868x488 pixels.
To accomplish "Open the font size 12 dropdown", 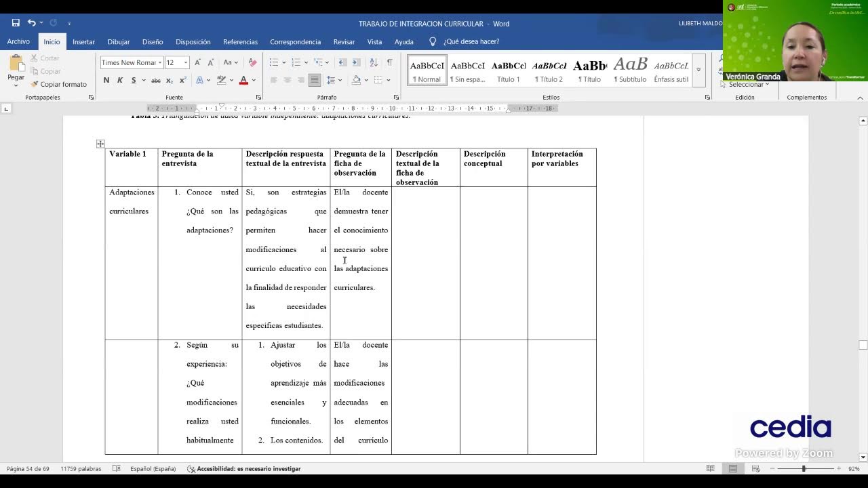I will click(x=186, y=62).
